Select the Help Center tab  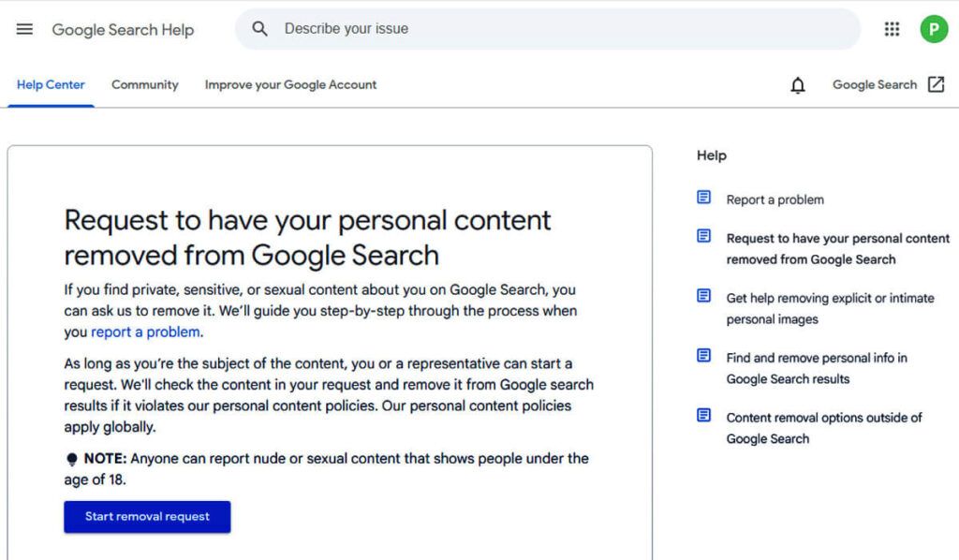point(51,84)
